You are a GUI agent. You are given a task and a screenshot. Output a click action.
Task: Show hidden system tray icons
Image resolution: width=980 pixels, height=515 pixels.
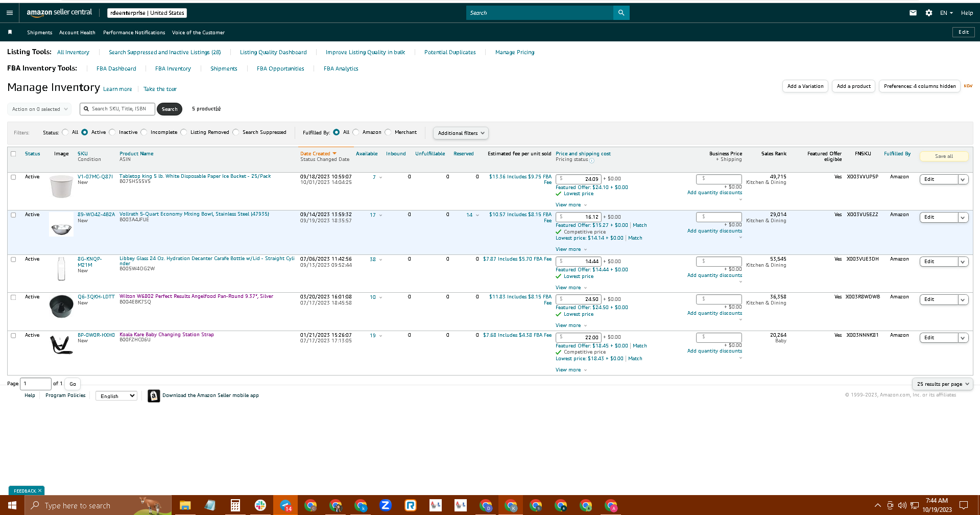click(x=877, y=505)
